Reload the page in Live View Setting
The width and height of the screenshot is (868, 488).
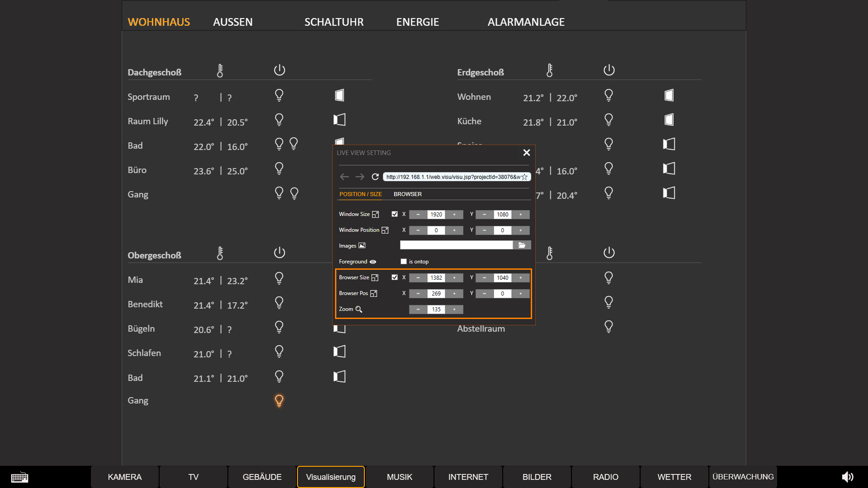click(375, 177)
